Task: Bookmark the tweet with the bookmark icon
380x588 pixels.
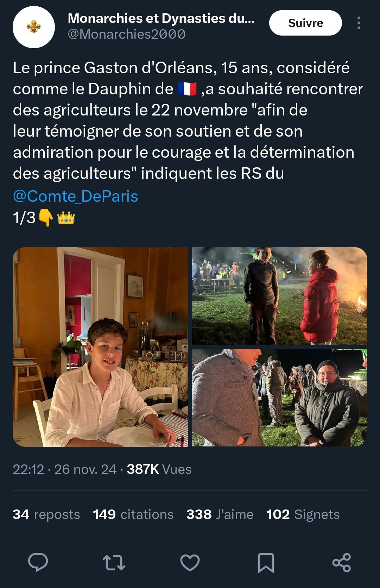Action: [x=266, y=562]
